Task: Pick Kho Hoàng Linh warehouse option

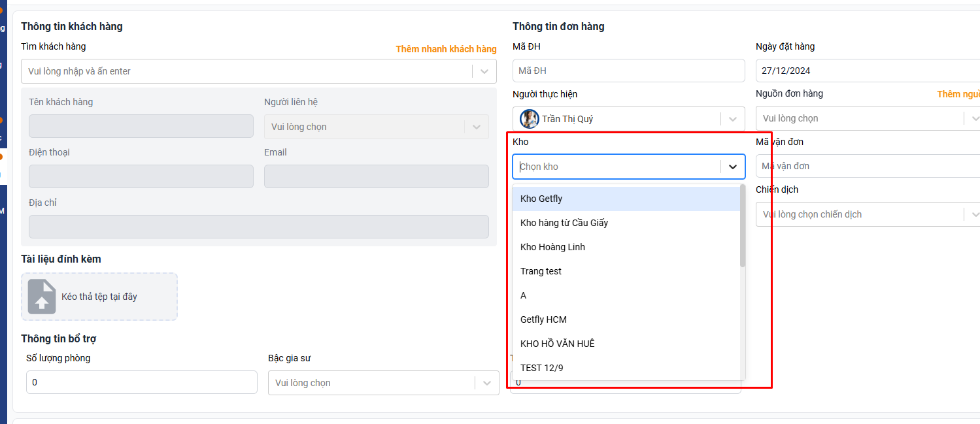Action: click(x=552, y=247)
